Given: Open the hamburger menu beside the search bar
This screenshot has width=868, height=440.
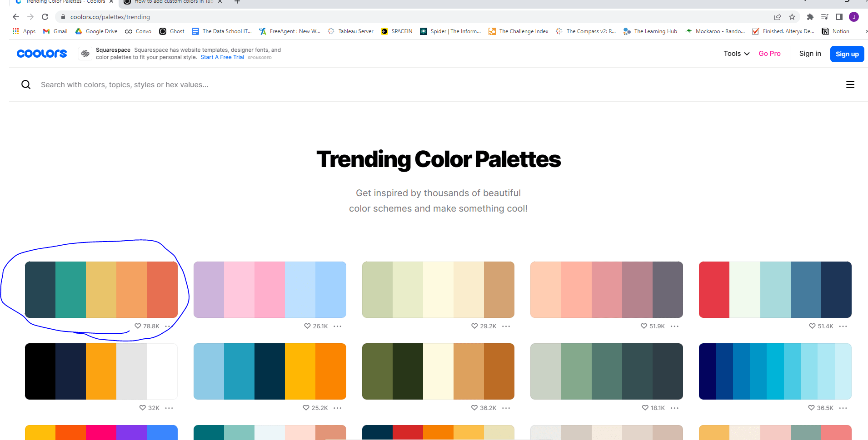Looking at the screenshot, I should click(x=850, y=84).
